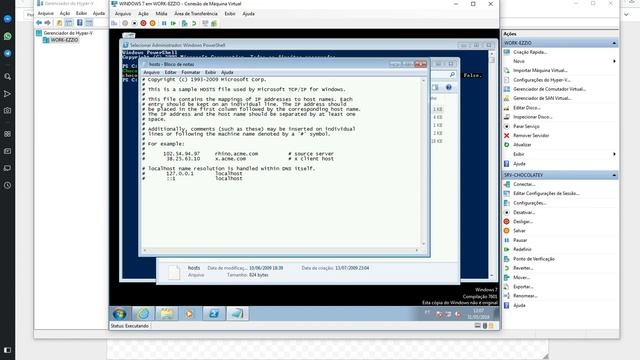The width and height of the screenshot is (640, 360).
Task: Collapse the WORK-EZZIO actions section
Action: click(614, 43)
